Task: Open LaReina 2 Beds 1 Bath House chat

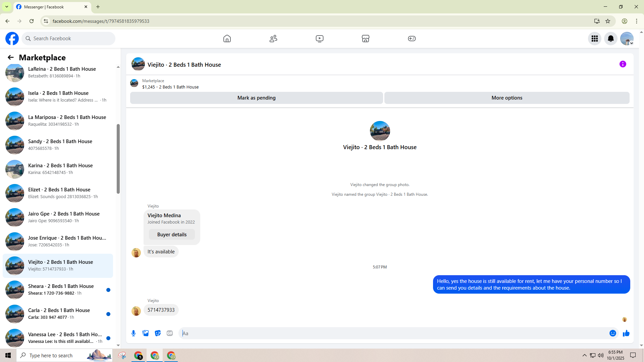Action: click(58, 72)
